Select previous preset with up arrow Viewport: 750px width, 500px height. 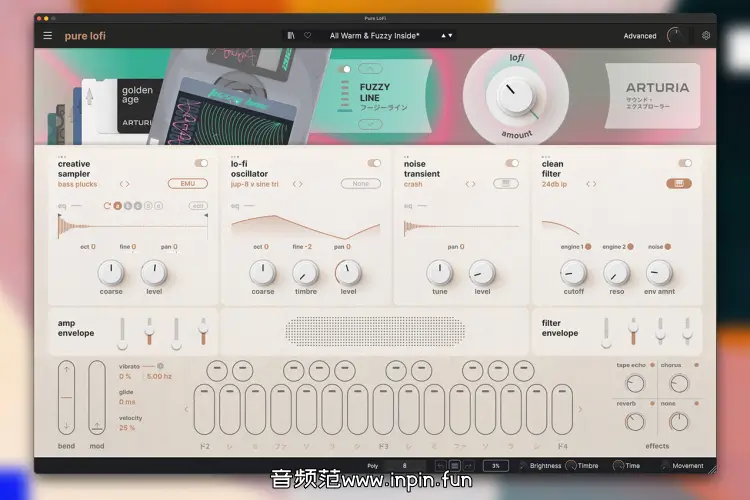pos(443,35)
